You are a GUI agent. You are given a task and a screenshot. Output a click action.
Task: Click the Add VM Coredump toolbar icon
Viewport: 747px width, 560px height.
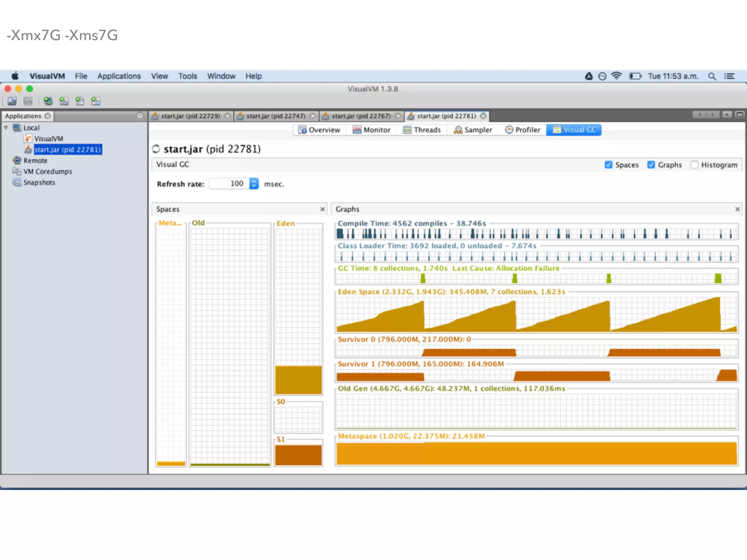[80, 101]
